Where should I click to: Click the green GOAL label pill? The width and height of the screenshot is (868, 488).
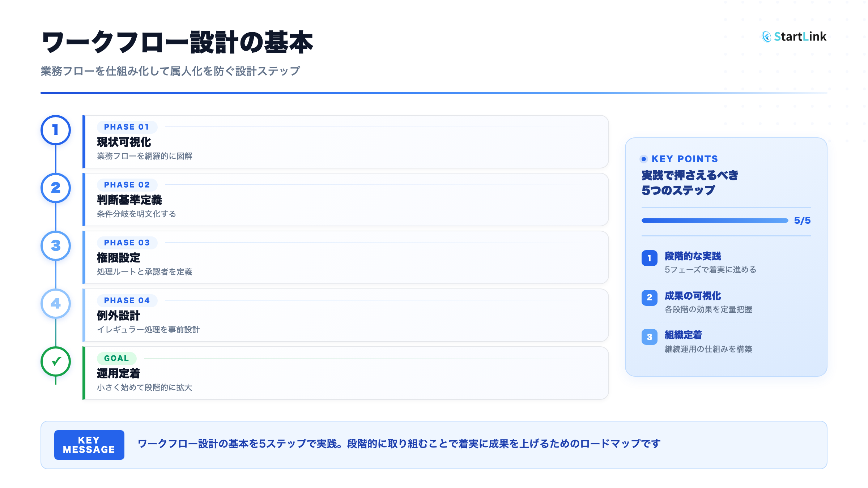pyautogui.click(x=116, y=358)
